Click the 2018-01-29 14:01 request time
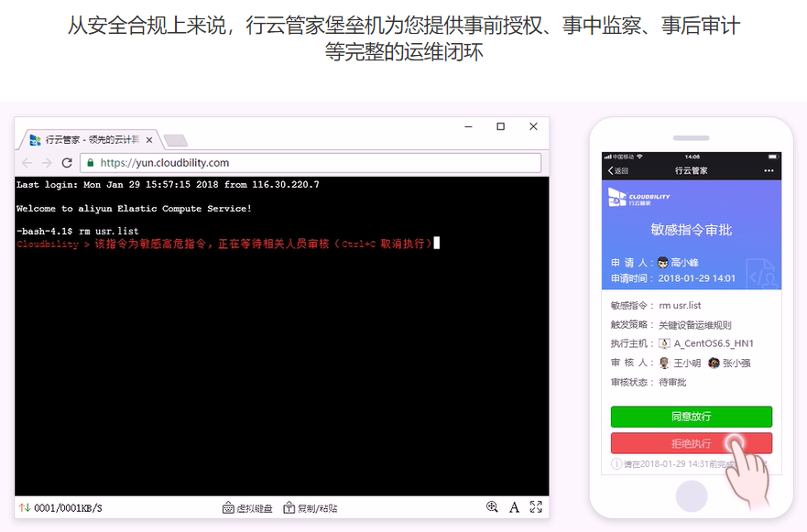The image size is (807, 532). [x=697, y=278]
